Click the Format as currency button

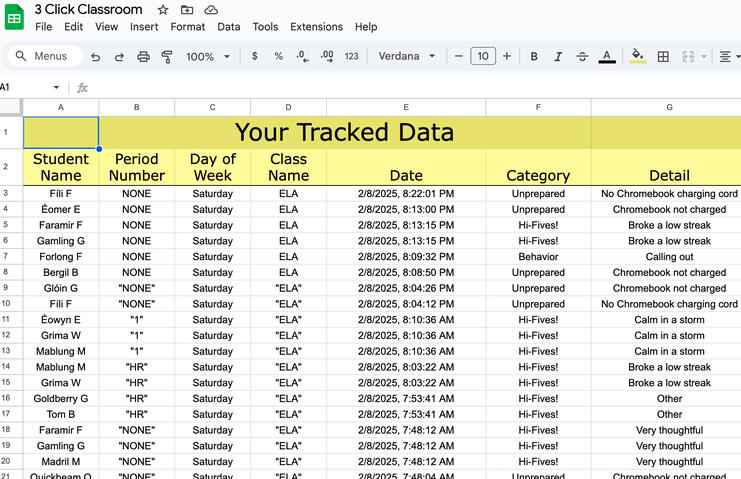pyautogui.click(x=255, y=57)
